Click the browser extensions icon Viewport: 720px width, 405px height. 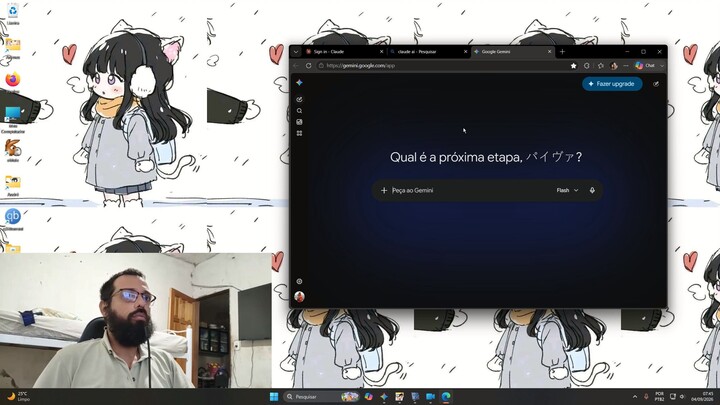[586, 66]
